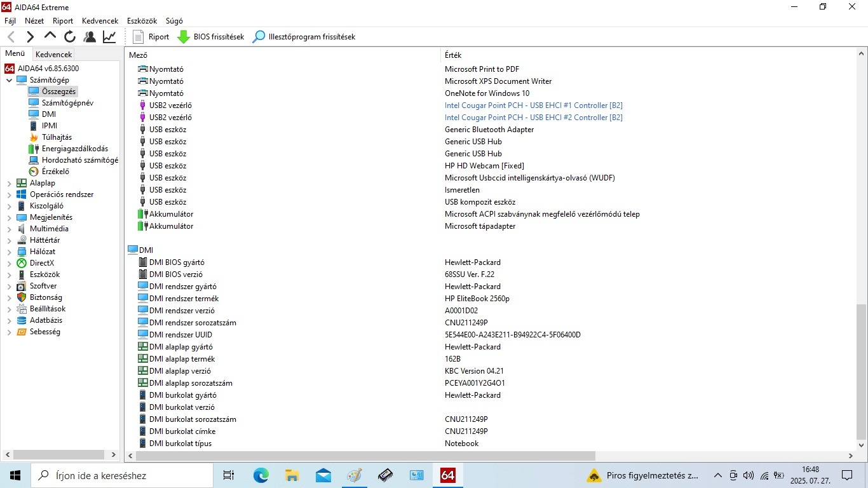The image size is (868, 488).
Task: Select the DMI rendszer termék row
Action: tap(491, 299)
